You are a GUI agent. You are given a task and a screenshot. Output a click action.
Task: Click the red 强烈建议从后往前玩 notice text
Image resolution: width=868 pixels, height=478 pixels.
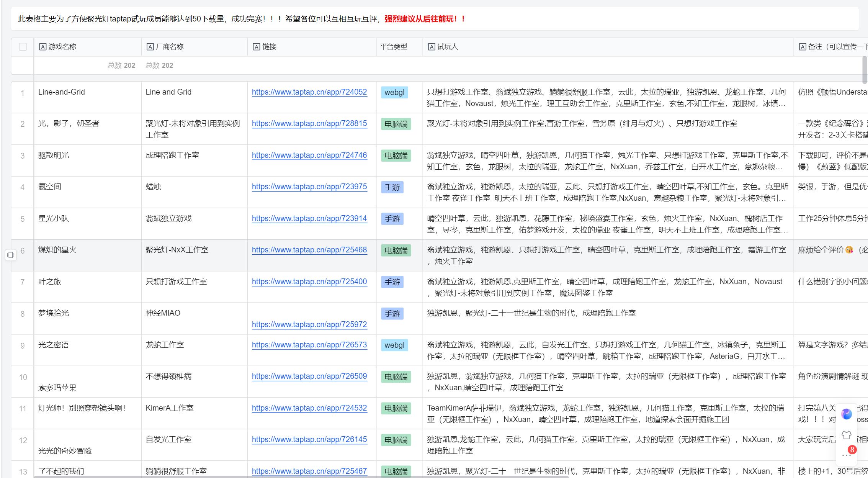click(x=425, y=19)
